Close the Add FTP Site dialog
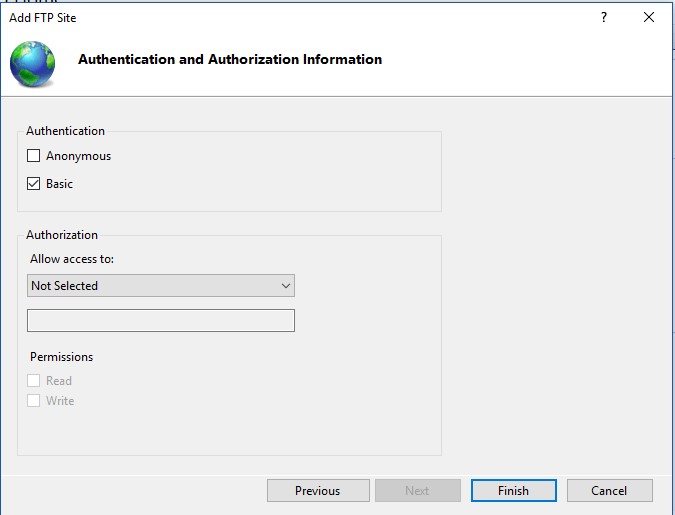 tap(649, 17)
